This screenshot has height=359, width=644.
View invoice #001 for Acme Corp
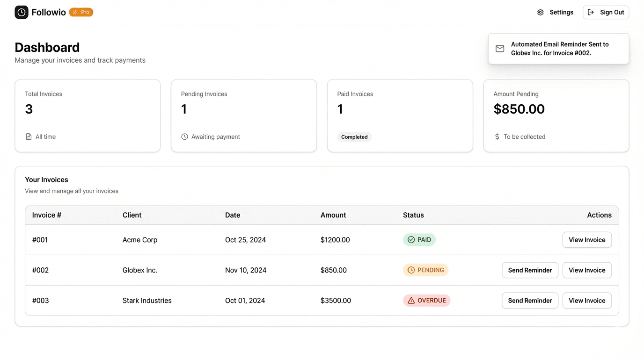[x=587, y=240]
